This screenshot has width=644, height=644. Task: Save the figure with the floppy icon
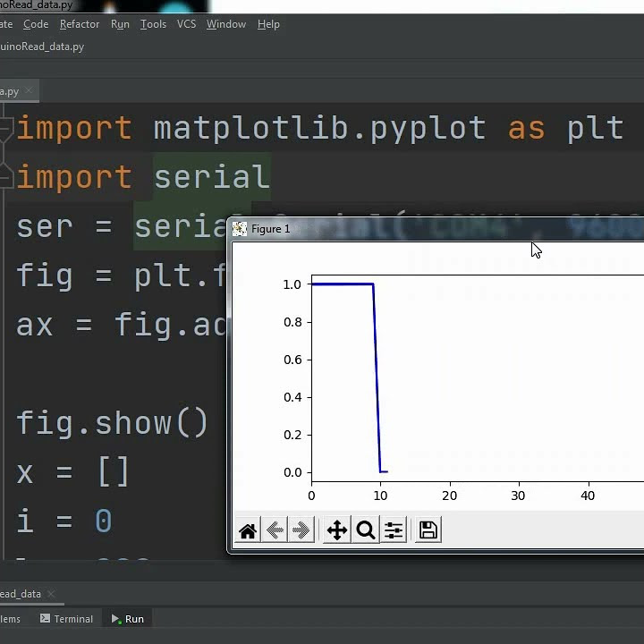(428, 530)
